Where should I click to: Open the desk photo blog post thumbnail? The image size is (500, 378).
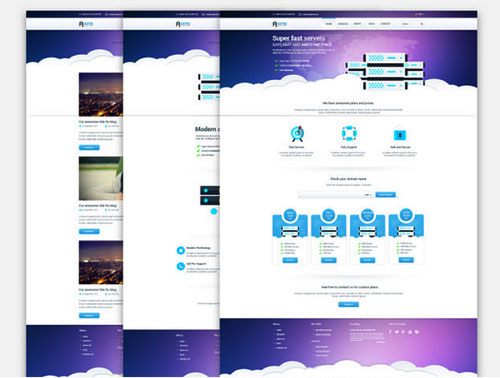tap(101, 178)
